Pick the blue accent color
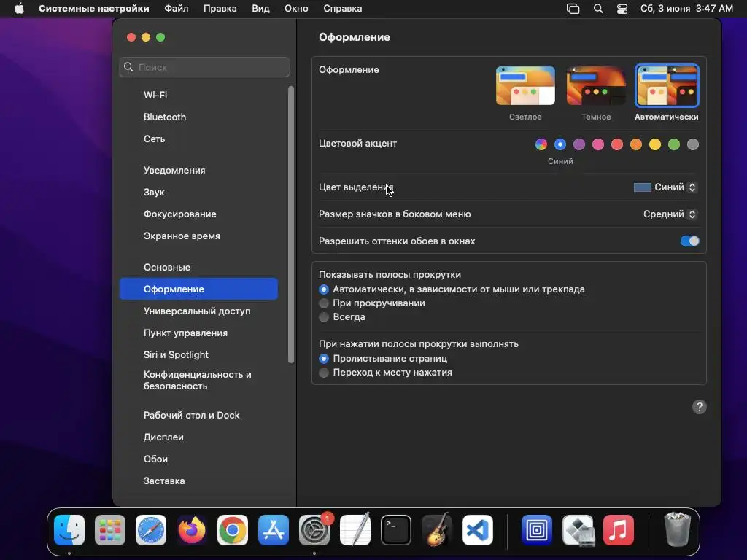The image size is (747, 560). (x=560, y=144)
